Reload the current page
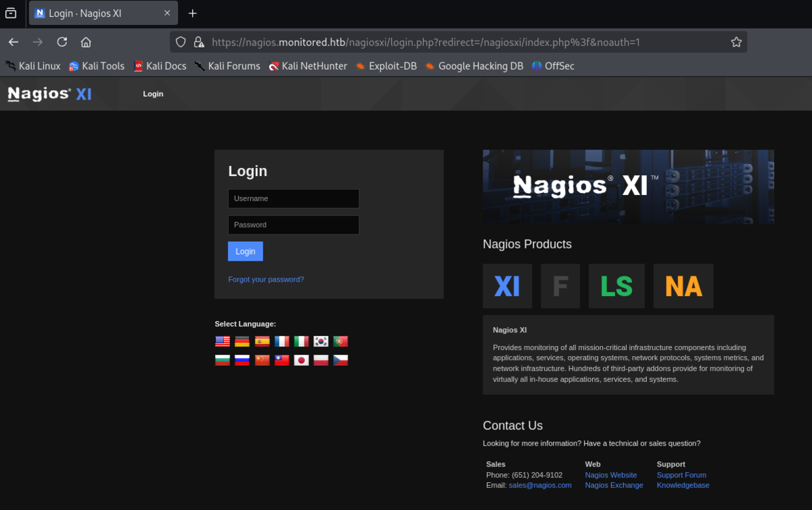The image size is (812, 510). coord(62,42)
